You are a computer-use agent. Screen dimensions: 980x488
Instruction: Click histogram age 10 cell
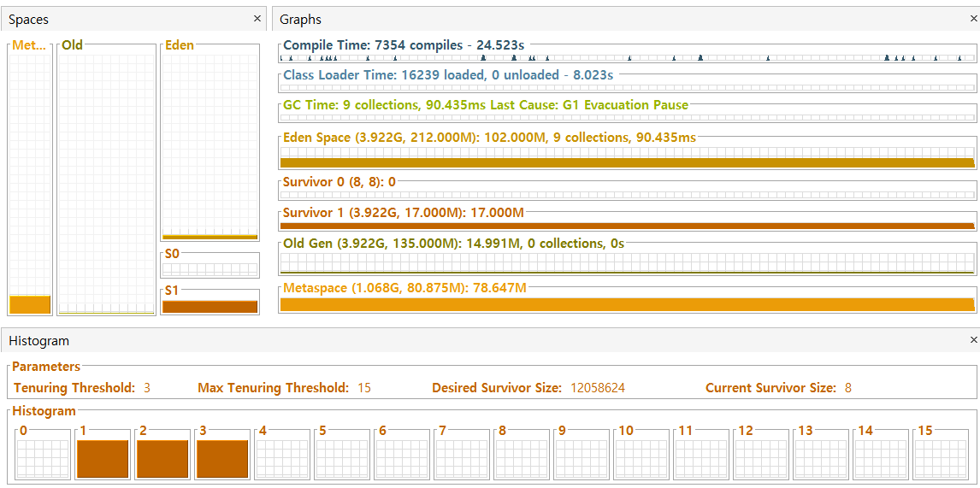(642, 458)
